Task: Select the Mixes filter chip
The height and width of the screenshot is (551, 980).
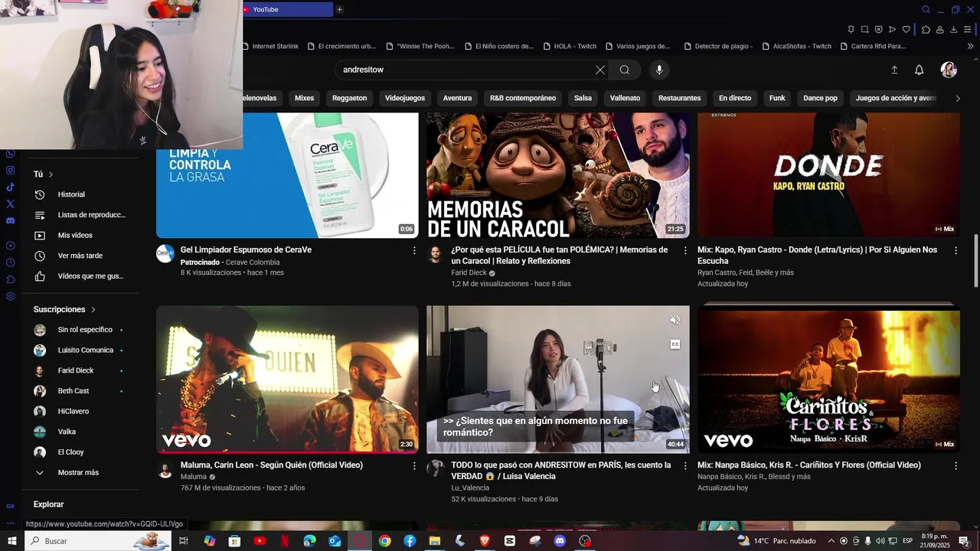Action: coord(304,98)
